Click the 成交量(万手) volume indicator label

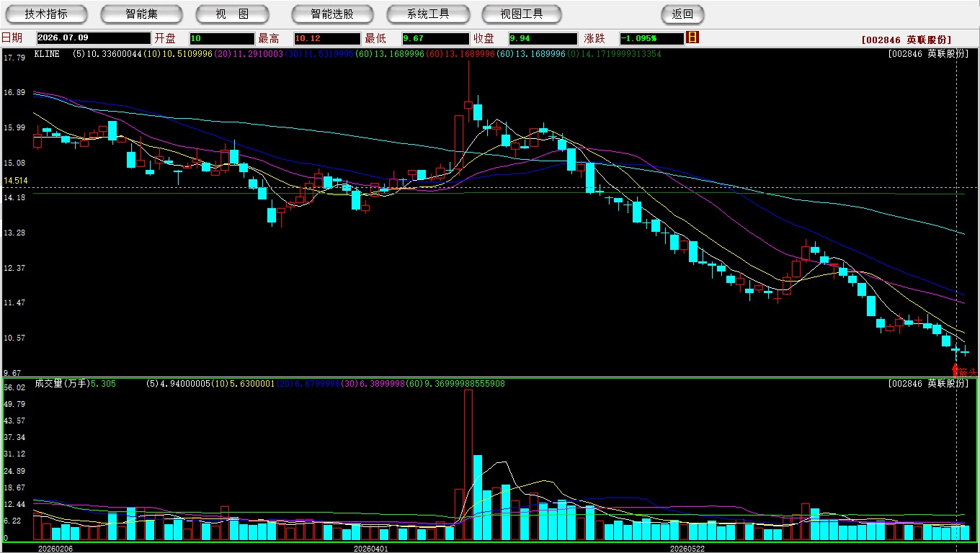click(61, 384)
